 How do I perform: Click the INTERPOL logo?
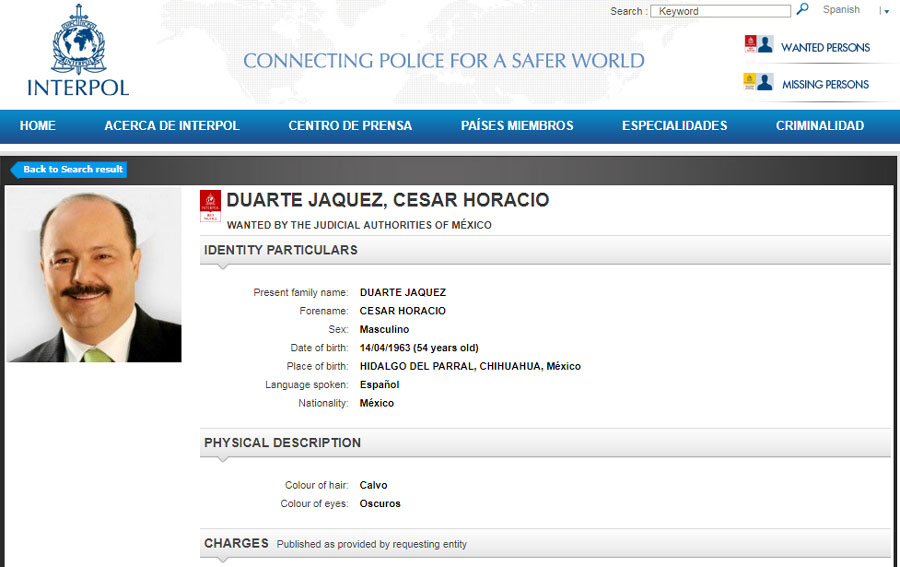tap(78, 51)
